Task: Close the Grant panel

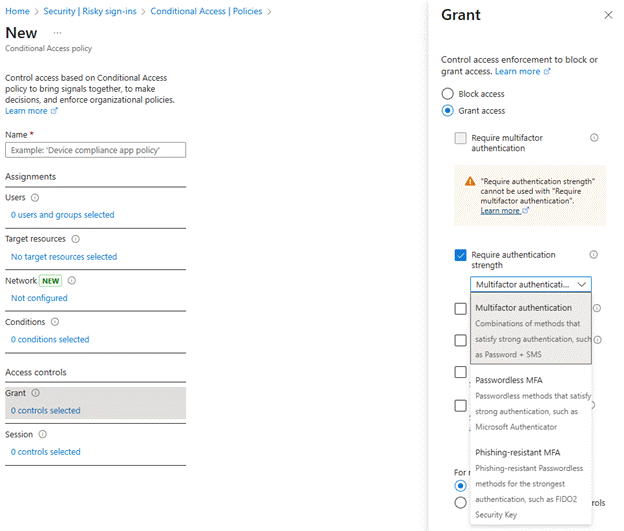Action: click(608, 15)
